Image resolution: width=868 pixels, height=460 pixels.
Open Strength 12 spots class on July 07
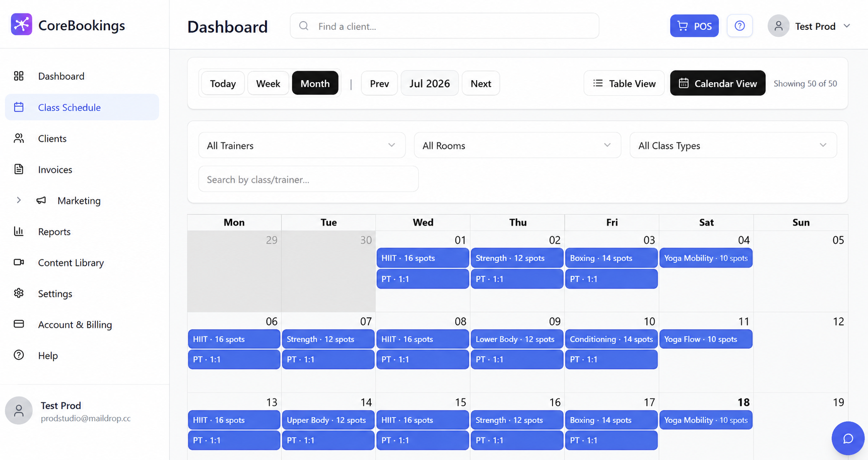328,339
